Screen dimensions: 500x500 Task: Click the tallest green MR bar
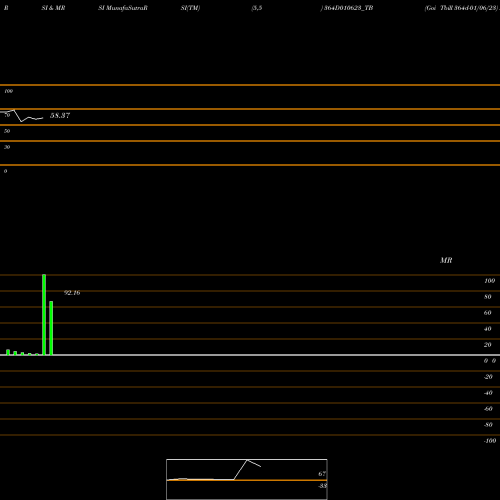44,315
